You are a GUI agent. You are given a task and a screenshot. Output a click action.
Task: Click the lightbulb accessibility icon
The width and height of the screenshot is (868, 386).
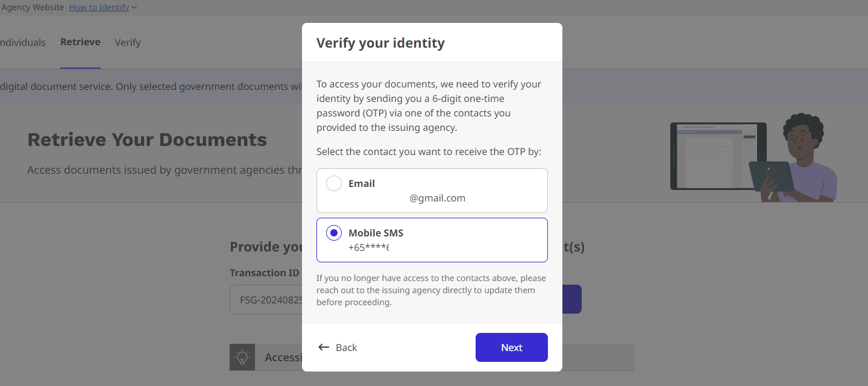[242, 357]
